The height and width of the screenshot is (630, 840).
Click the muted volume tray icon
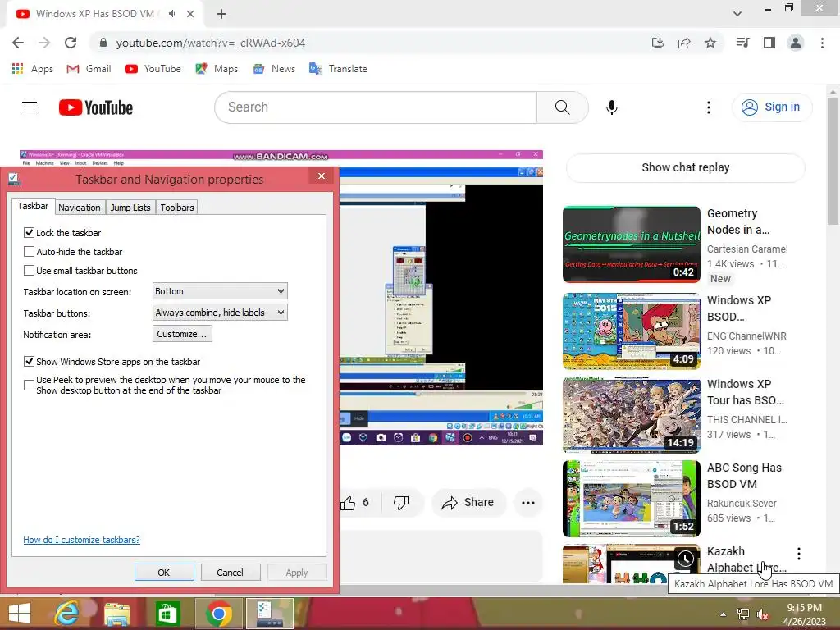pyautogui.click(x=762, y=614)
